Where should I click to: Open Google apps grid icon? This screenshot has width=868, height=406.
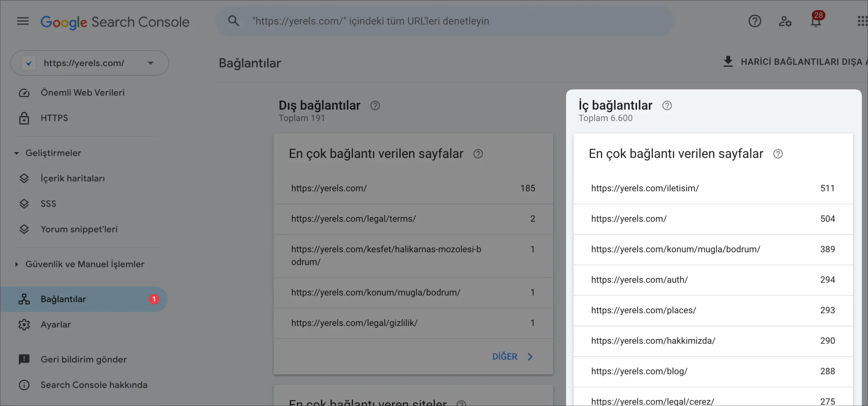click(x=862, y=21)
